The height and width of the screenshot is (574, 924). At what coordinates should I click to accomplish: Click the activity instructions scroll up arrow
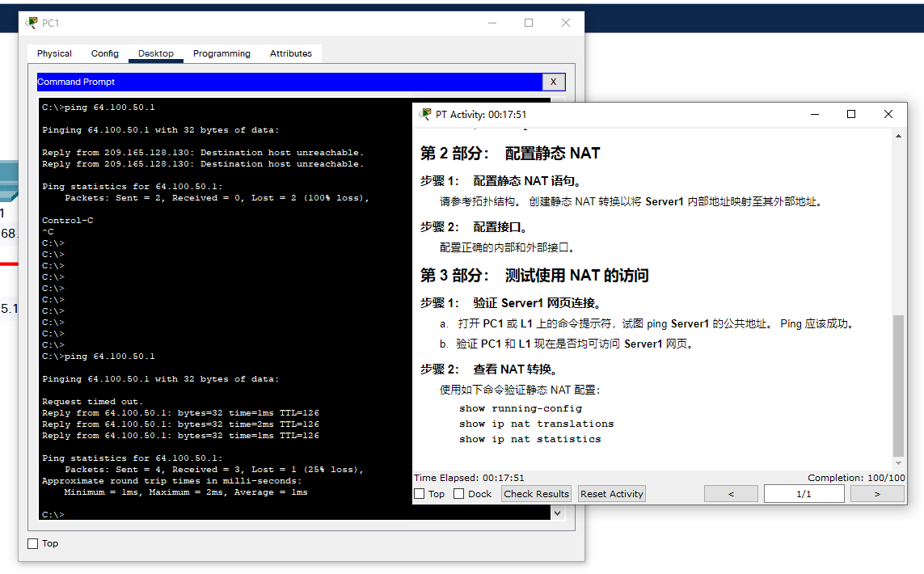pos(899,136)
